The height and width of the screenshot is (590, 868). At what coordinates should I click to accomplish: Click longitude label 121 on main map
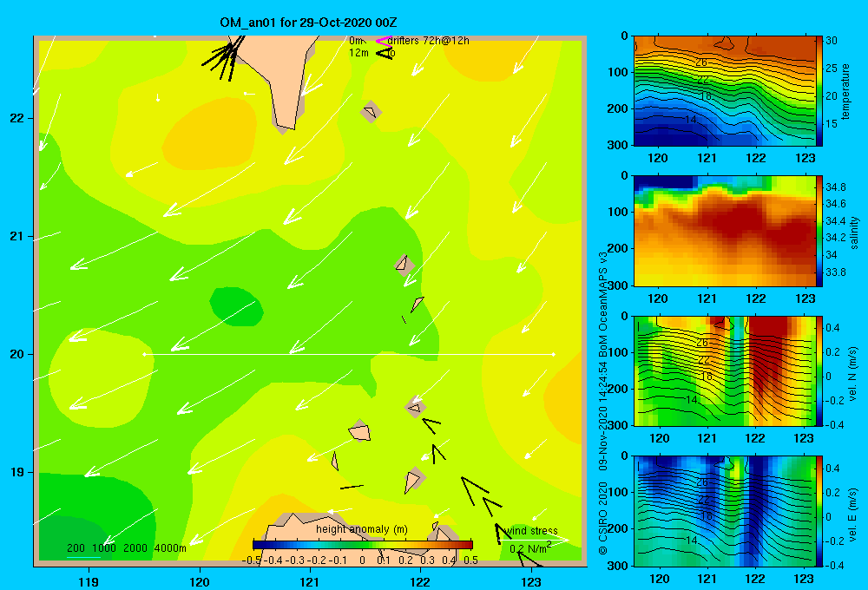[310, 581]
